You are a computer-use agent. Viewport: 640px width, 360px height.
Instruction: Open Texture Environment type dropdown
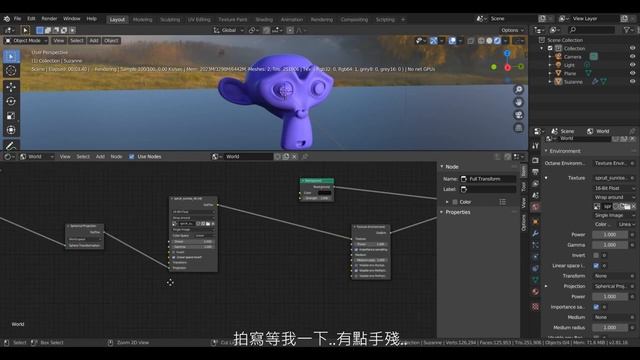click(x=611, y=163)
